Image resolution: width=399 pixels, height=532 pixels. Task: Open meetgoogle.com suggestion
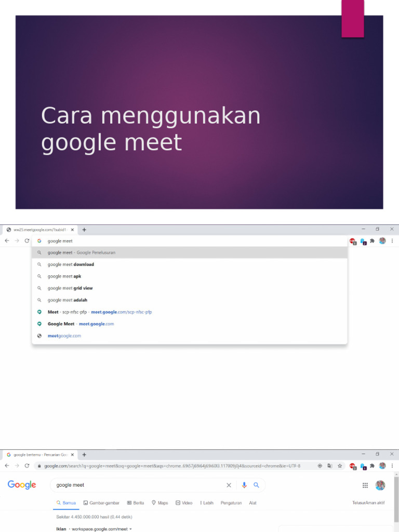coord(190,336)
